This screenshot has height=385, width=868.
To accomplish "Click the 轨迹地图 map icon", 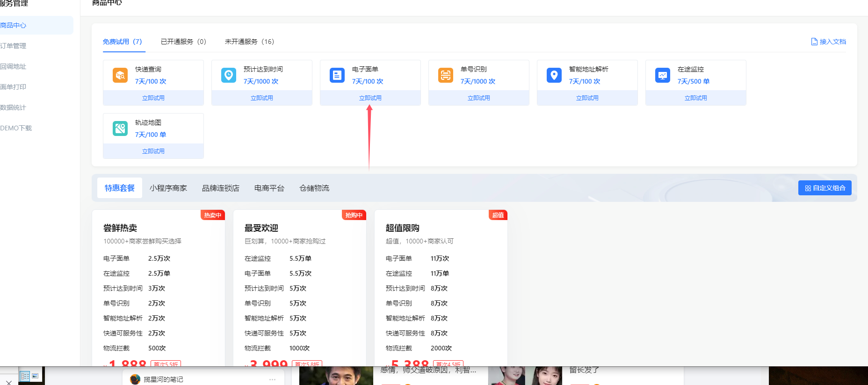I will (120, 128).
